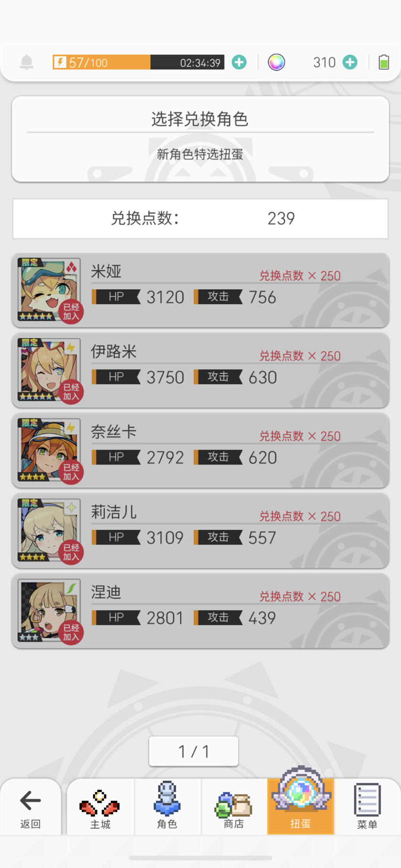This screenshot has width=401, height=868.
Task: Open the 菜单 menu tab
Action: pyautogui.click(x=367, y=807)
